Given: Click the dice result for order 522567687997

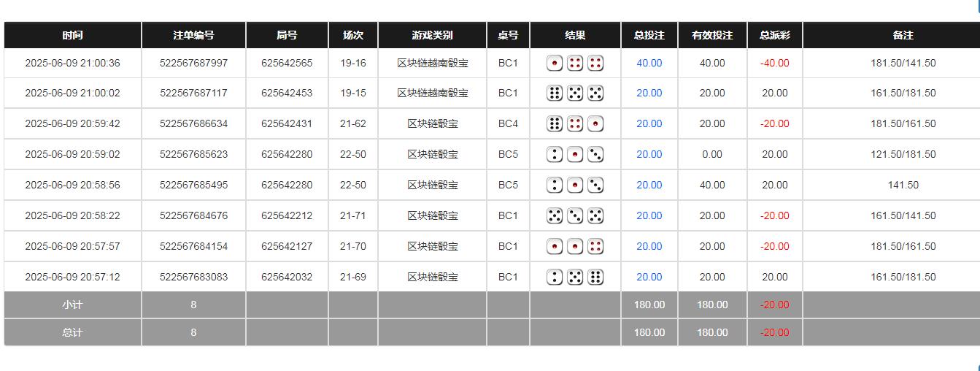Looking at the screenshot, I should pyautogui.click(x=575, y=64).
